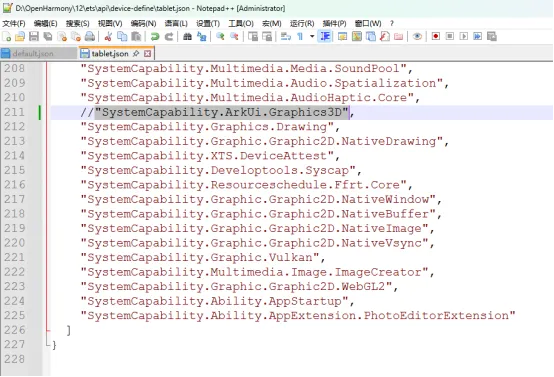The image size is (554, 377).
Task: Open the 窗口(W) menu
Action: pos(368,23)
